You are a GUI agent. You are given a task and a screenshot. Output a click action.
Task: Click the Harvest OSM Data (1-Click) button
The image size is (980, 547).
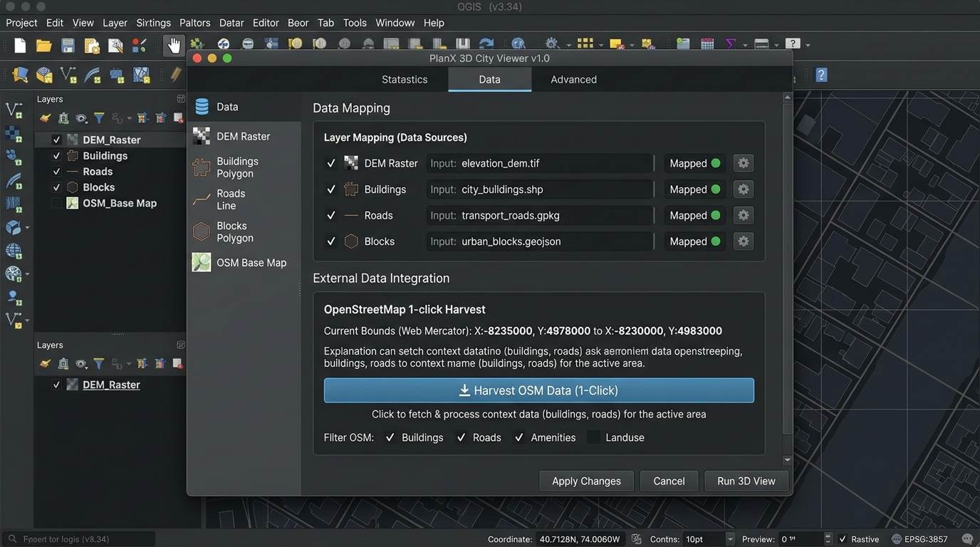pyautogui.click(x=538, y=390)
